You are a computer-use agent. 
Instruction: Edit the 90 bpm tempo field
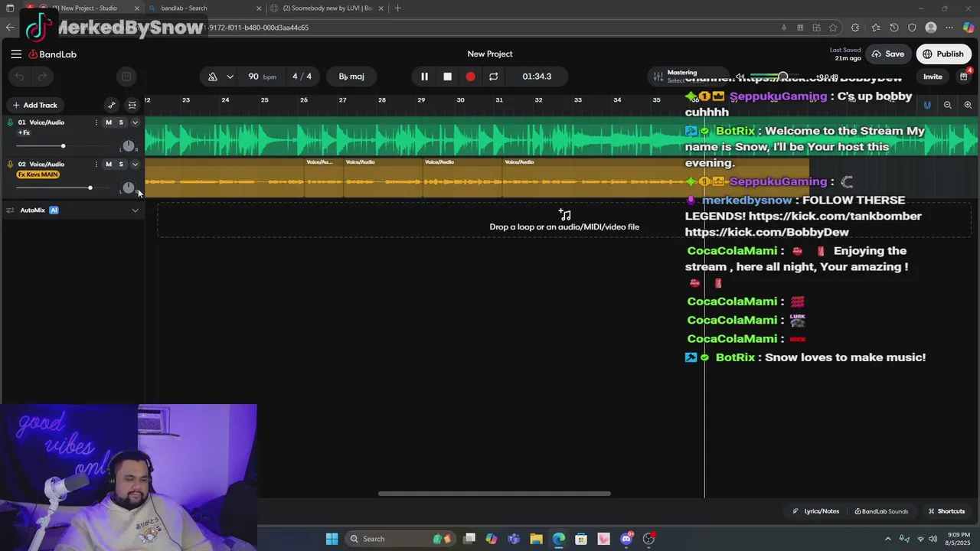(x=261, y=77)
